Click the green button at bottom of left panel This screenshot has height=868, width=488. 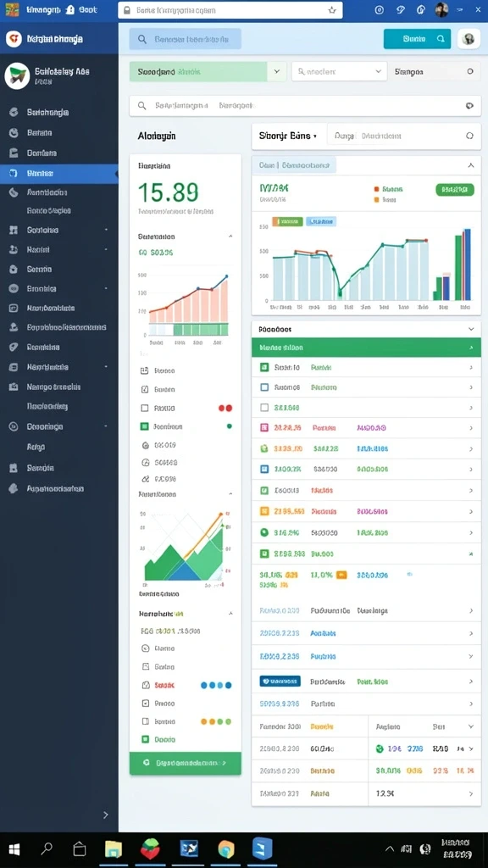coord(186,763)
